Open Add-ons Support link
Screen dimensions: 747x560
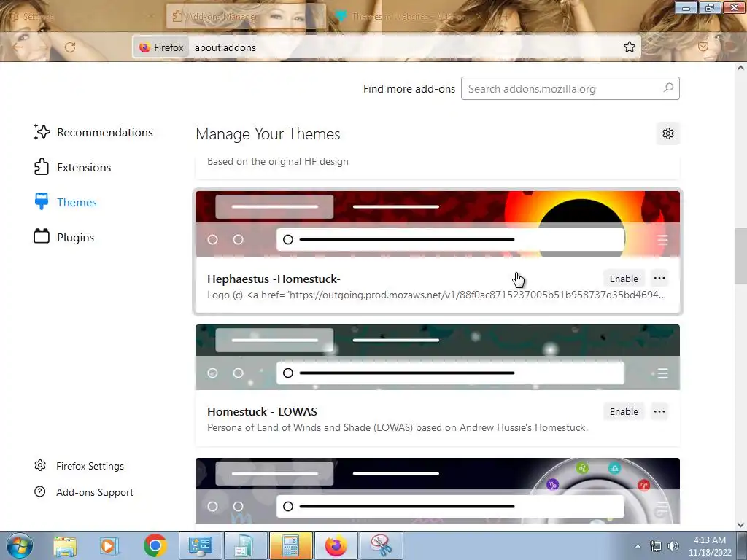pos(84,492)
